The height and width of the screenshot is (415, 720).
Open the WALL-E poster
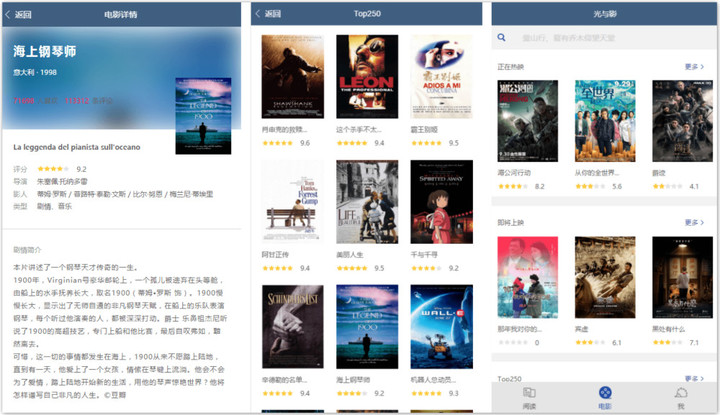[x=441, y=326]
